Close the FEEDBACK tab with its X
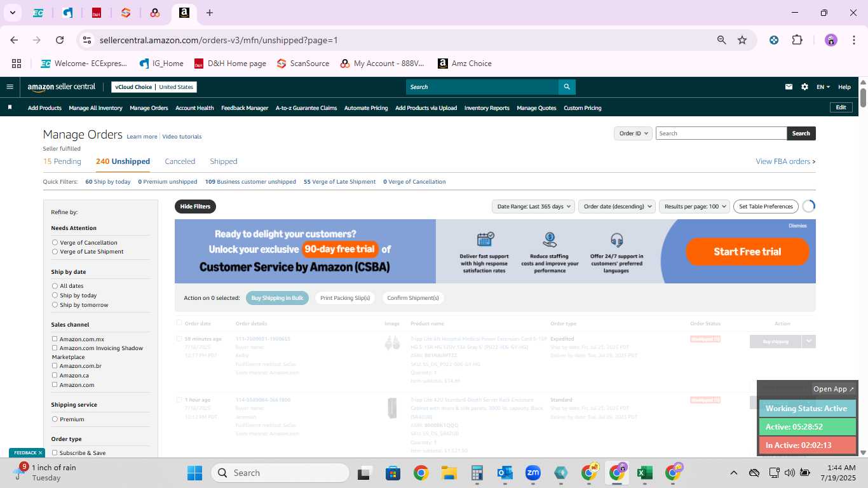Viewport: 868px width, 488px height. (x=40, y=453)
